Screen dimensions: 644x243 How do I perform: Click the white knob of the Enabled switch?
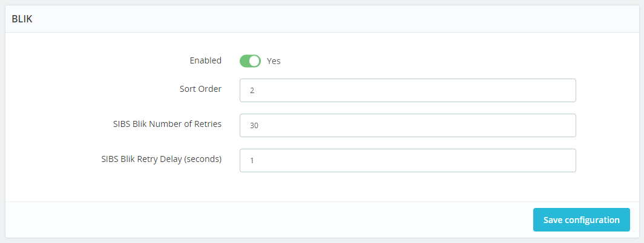click(255, 61)
